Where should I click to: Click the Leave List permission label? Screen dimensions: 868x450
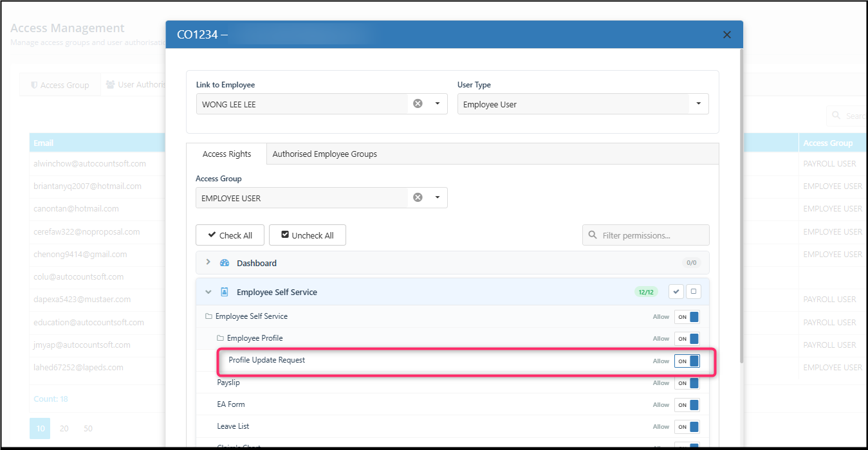[233, 426]
